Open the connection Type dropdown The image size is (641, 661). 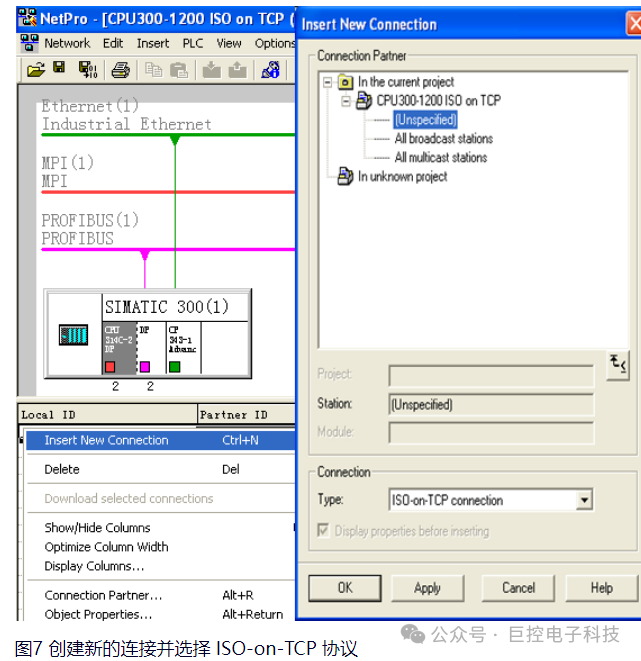[584, 500]
